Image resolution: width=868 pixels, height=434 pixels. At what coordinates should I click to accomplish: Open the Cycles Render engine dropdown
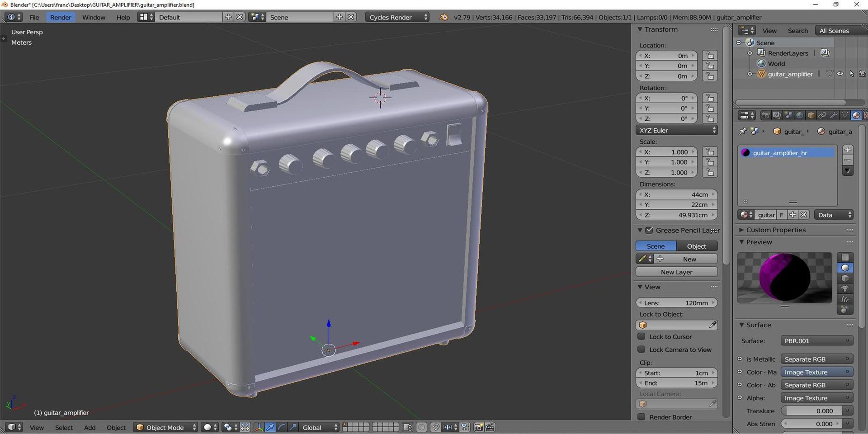pos(397,17)
